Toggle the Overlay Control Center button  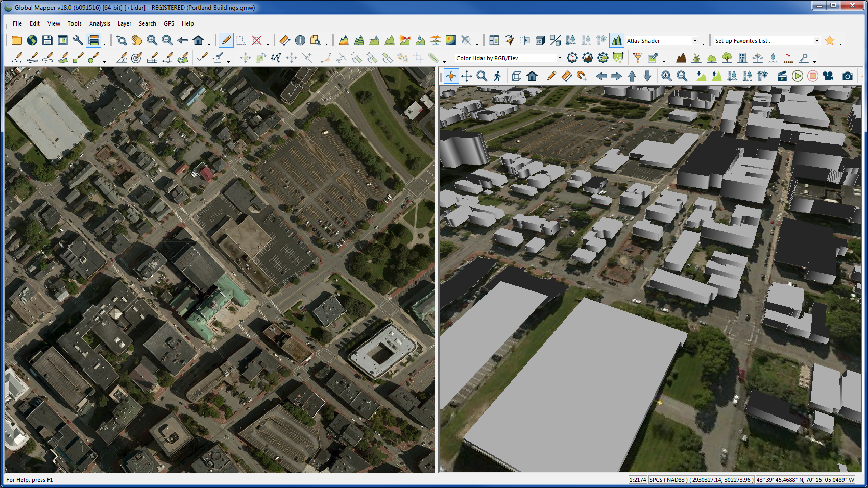click(x=93, y=40)
